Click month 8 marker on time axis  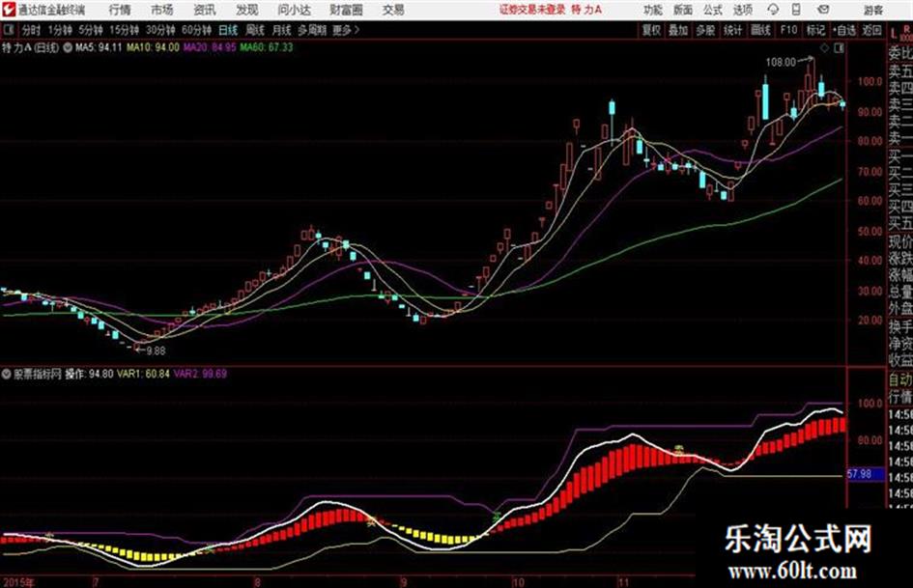click(x=257, y=582)
